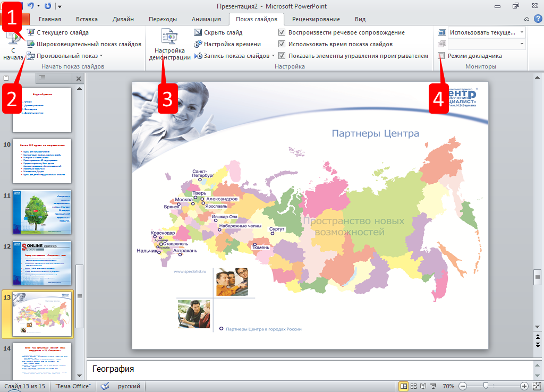Select slide 11 thumbnail with tree
The height and width of the screenshot is (392, 544).
(x=41, y=212)
